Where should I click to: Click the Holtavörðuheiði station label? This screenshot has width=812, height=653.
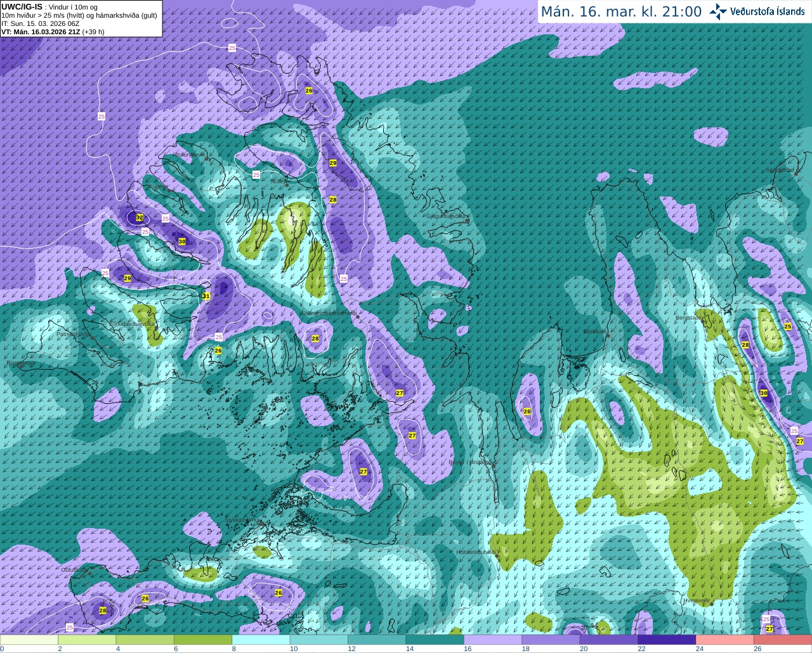point(476,552)
